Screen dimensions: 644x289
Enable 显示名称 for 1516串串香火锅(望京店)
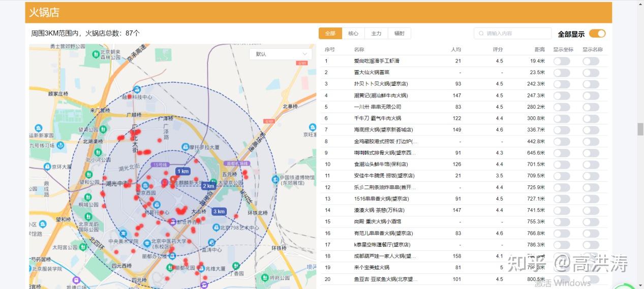(x=591, y=199)
